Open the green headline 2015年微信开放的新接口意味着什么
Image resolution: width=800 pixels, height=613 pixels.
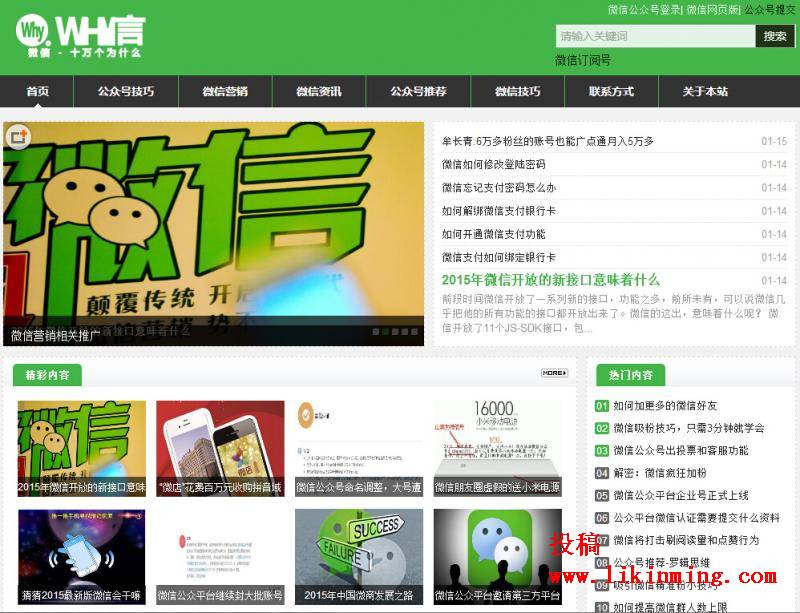[550, 280]
